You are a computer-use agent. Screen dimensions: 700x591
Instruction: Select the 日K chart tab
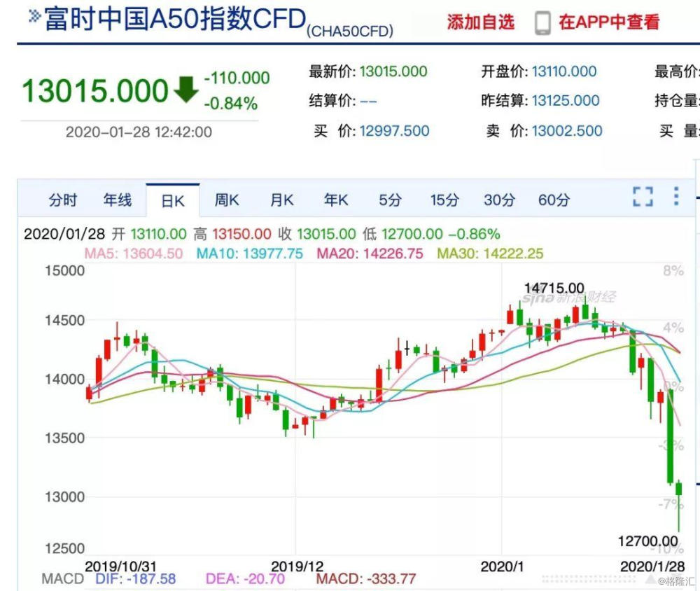[173, 200]
